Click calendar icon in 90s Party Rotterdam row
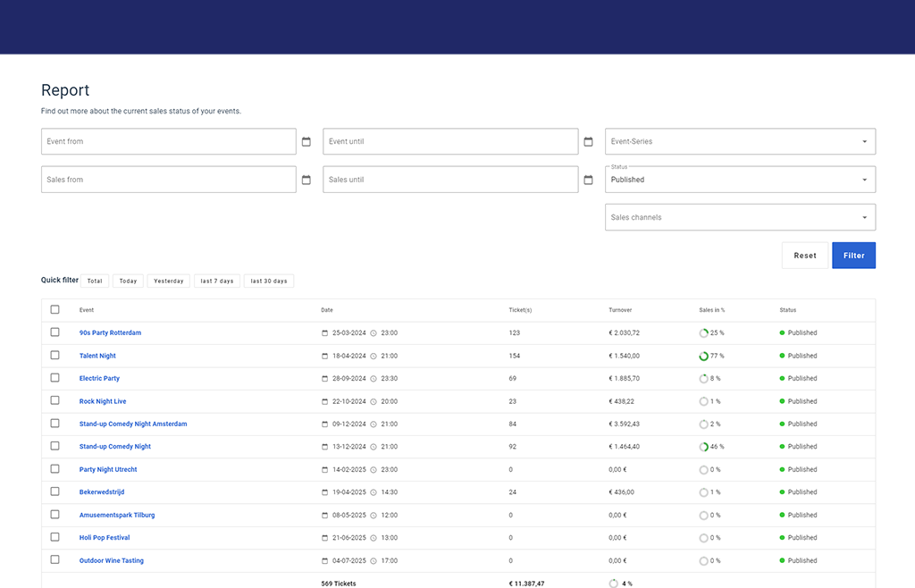The height and width of the screenshot is (588, 915). 325,333
